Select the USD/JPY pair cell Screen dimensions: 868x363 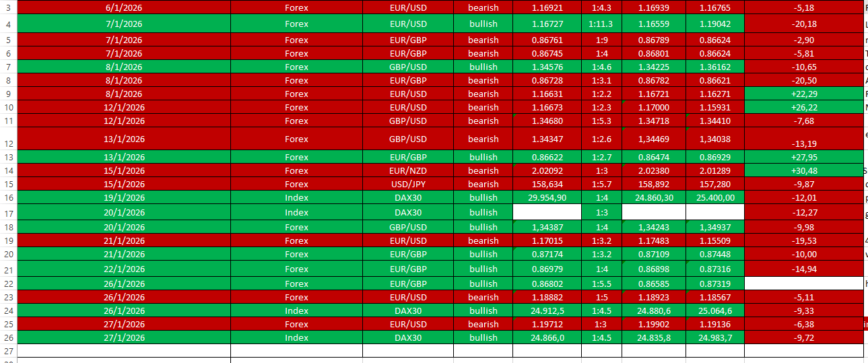click(407, 184)
